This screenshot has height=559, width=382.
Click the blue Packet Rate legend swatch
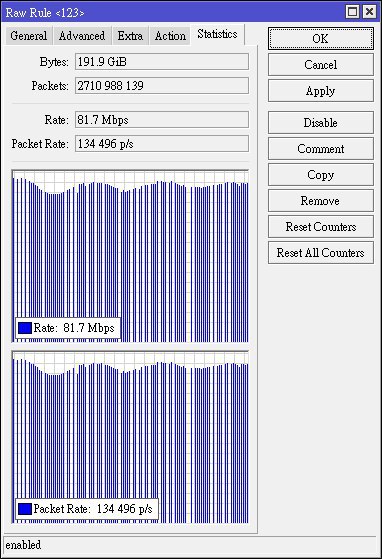[25, 509]
